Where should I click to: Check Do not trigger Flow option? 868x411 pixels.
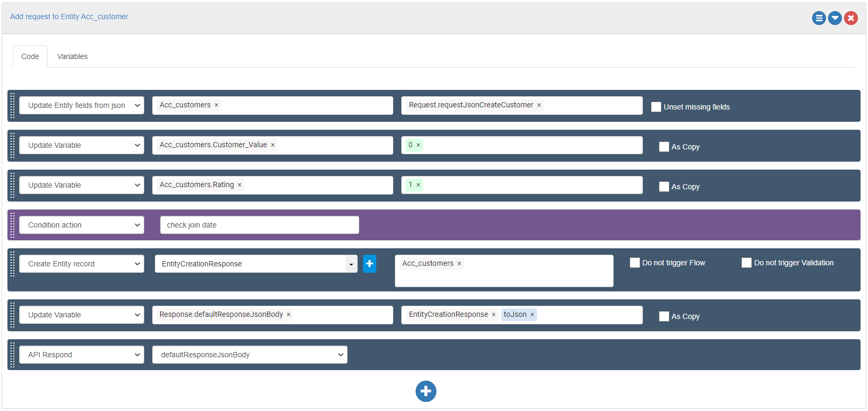(635, 263)
